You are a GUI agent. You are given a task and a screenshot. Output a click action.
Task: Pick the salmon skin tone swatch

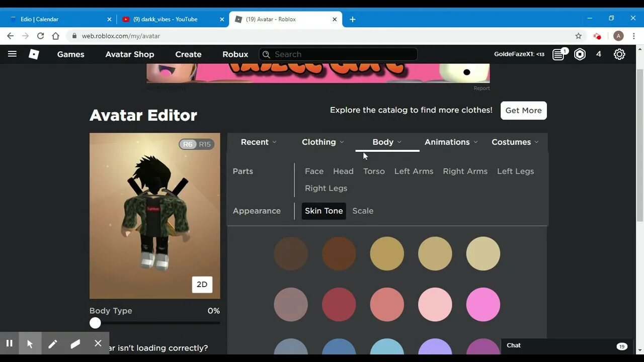387,304
